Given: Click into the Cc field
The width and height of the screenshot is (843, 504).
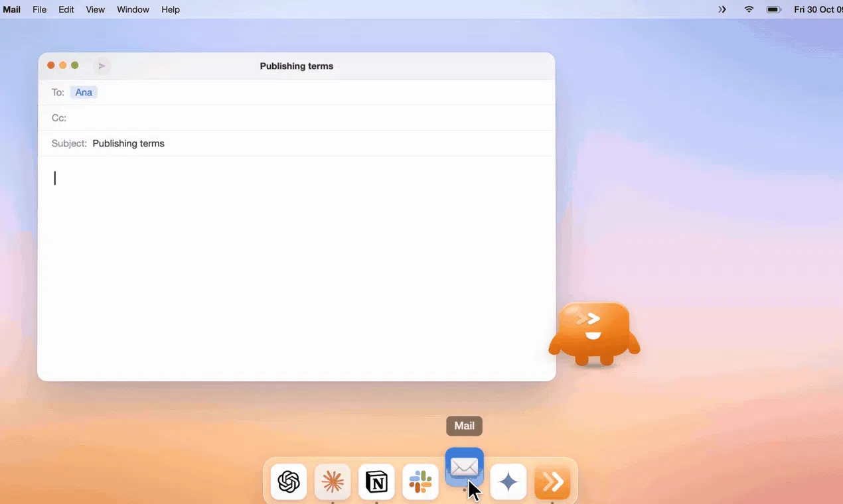Looking at the screenshot, I should [296, 118].
